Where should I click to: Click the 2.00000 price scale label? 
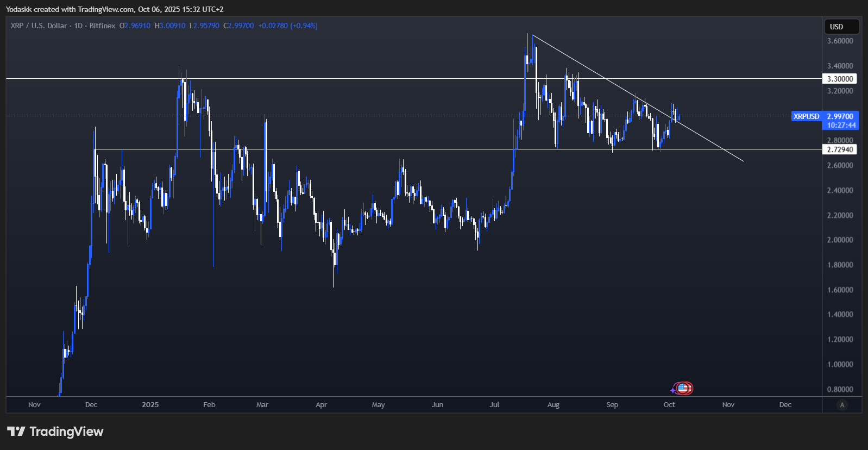pos(840,240)
